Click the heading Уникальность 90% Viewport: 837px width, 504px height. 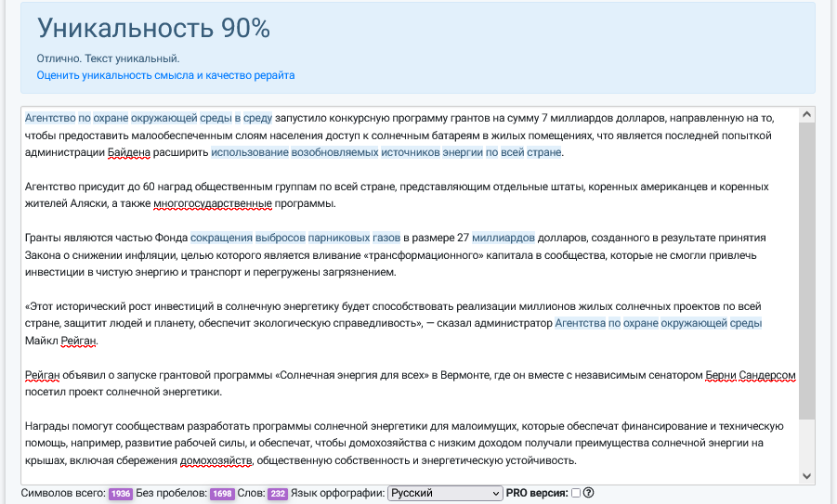click(153, 28)
